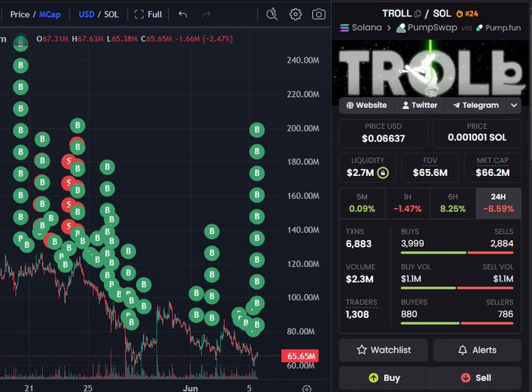Click the buy vol versus sell vol bar
This screenshot has height=392, width=532.
[457, 288]
